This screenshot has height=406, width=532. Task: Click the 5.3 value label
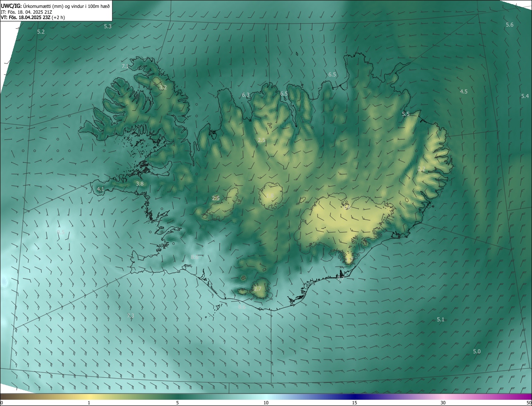click(108, 26)
